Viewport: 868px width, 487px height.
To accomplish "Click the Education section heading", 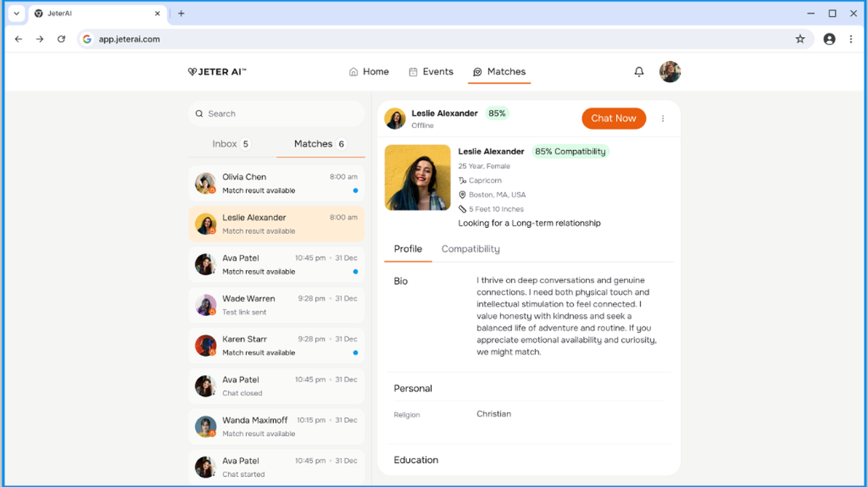I will click(416, 460).
